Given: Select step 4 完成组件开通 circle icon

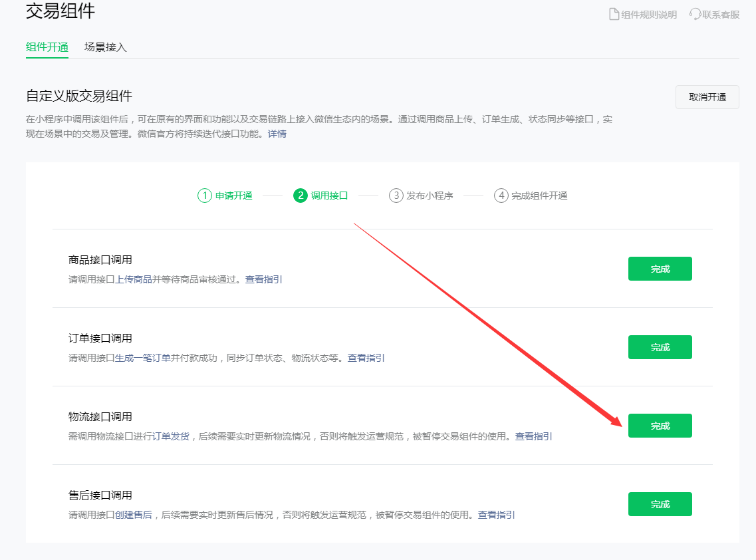Looking at the screenshot, I should coord(501,196).
